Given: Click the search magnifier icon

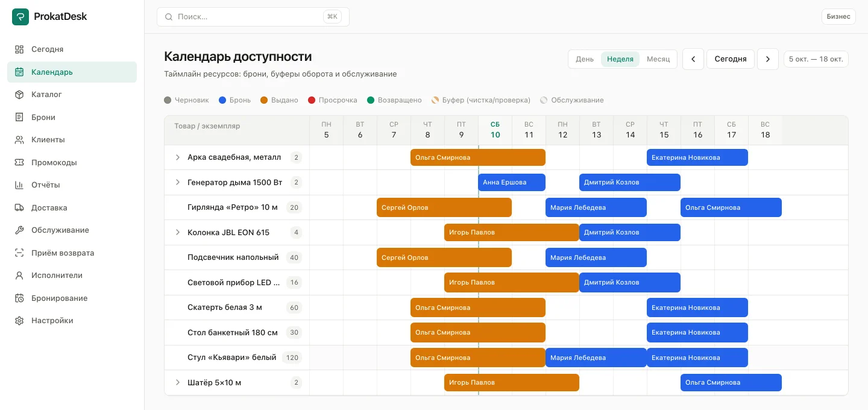Looking at the screenshot, I should click(x=169, y=17).
